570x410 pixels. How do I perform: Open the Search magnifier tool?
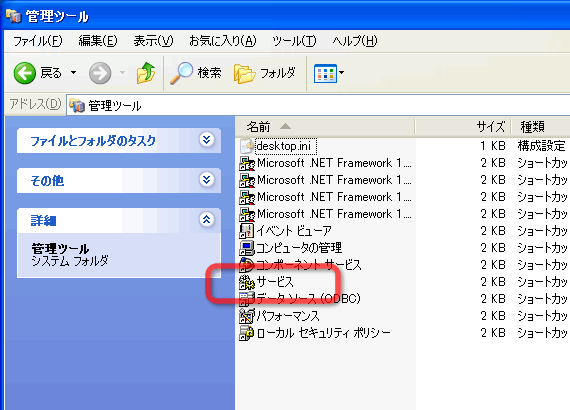pos(181,73)
